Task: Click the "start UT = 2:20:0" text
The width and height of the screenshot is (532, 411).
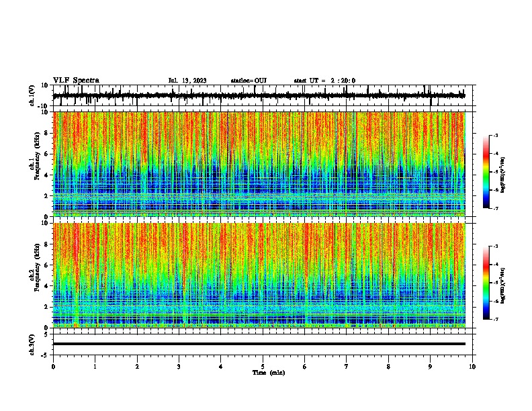Action: [324, 81]
